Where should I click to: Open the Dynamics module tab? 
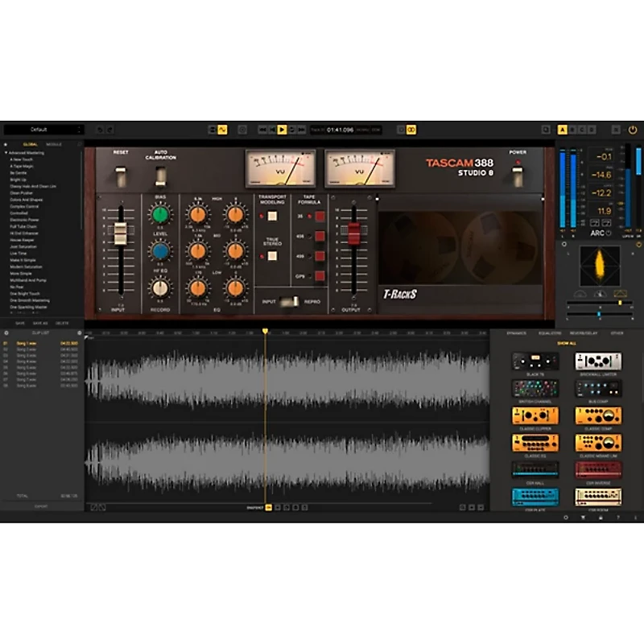click(x=516, y=332)
